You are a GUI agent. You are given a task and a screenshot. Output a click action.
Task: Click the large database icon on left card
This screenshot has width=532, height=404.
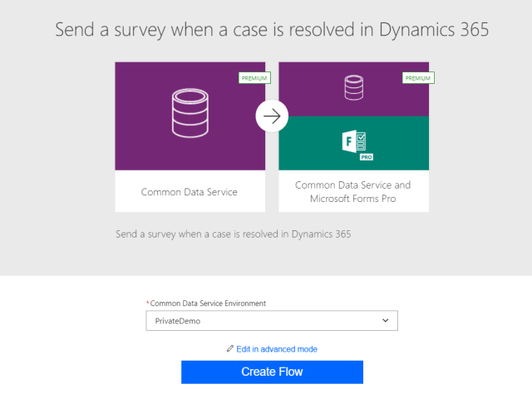pyautogui.click(x=190, y=116)
